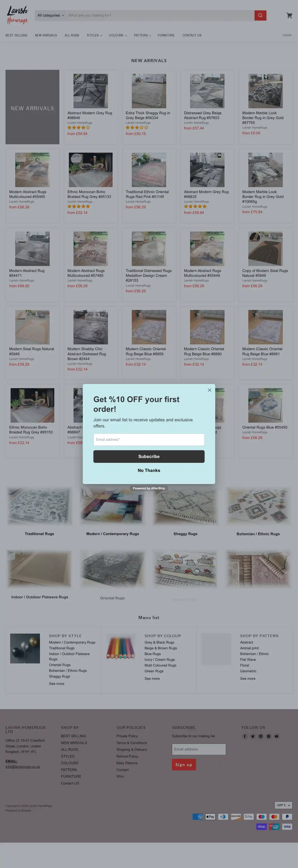298x868 pixels.
Task: Click the Lavish Homerugs logo
Action: (x=17, y=15)
